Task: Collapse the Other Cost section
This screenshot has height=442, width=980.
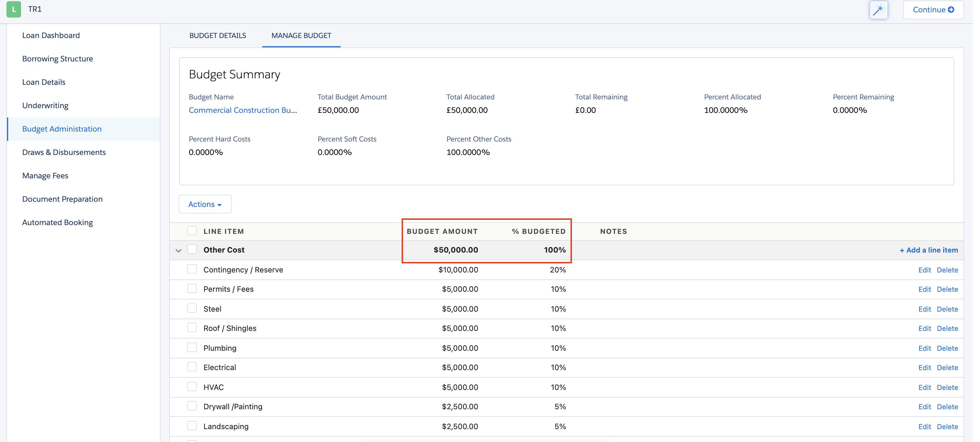Action: (179, 250)
